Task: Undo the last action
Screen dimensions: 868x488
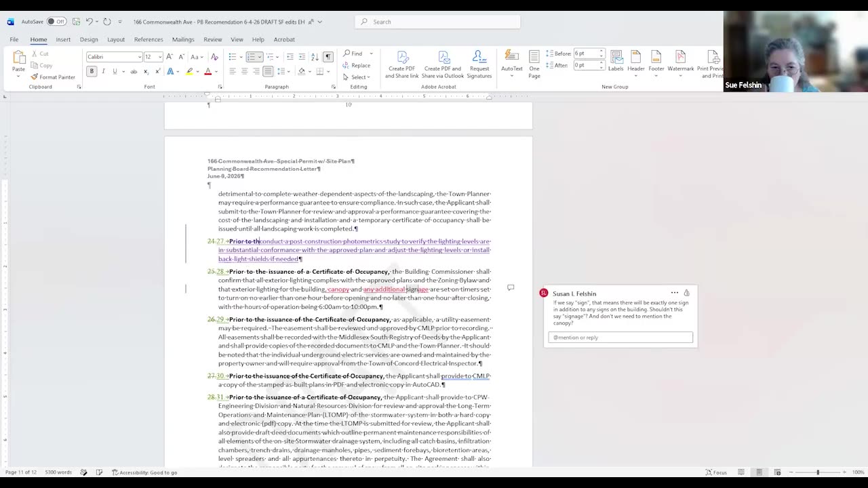Action: (x=89, y=22)
